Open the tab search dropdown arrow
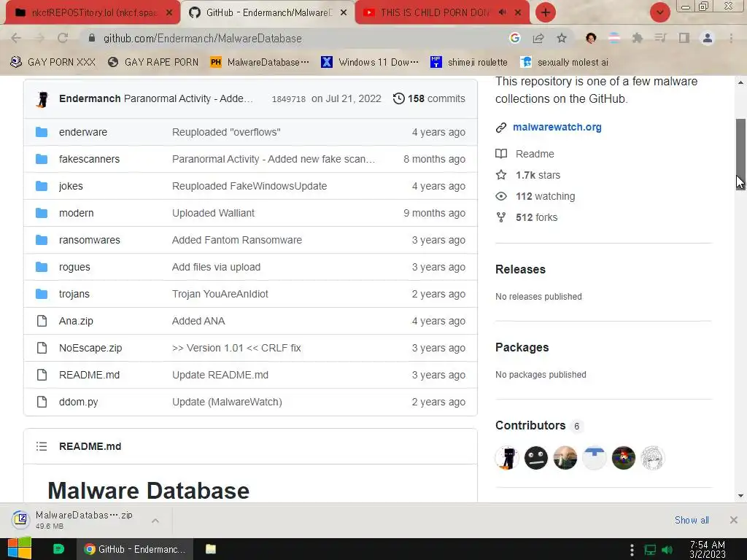 point(659,12)
